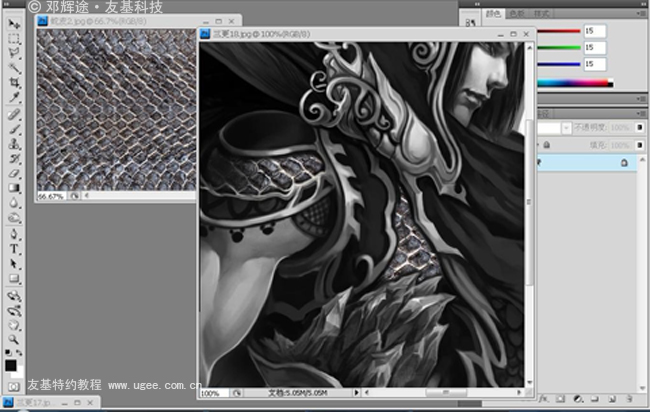The height and width of the screenshot is (412, 650).
Task: Select the Eraser tool
Action: (14, 173)
